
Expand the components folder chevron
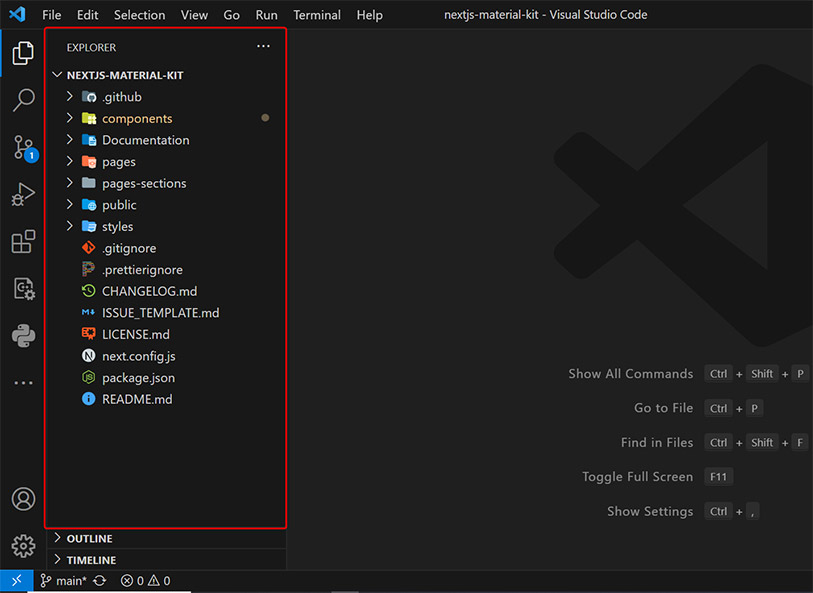point(69,118)
